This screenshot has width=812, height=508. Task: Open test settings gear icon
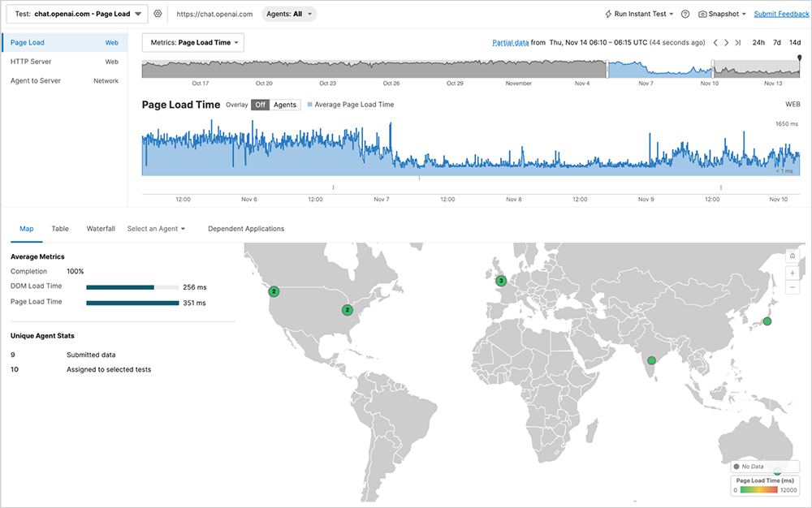point(158,14)
